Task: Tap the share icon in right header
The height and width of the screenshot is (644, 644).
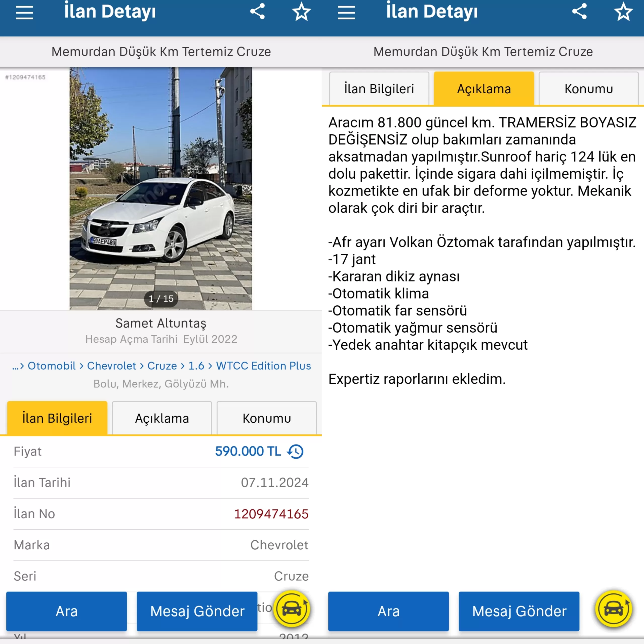Action: point(579,11)
